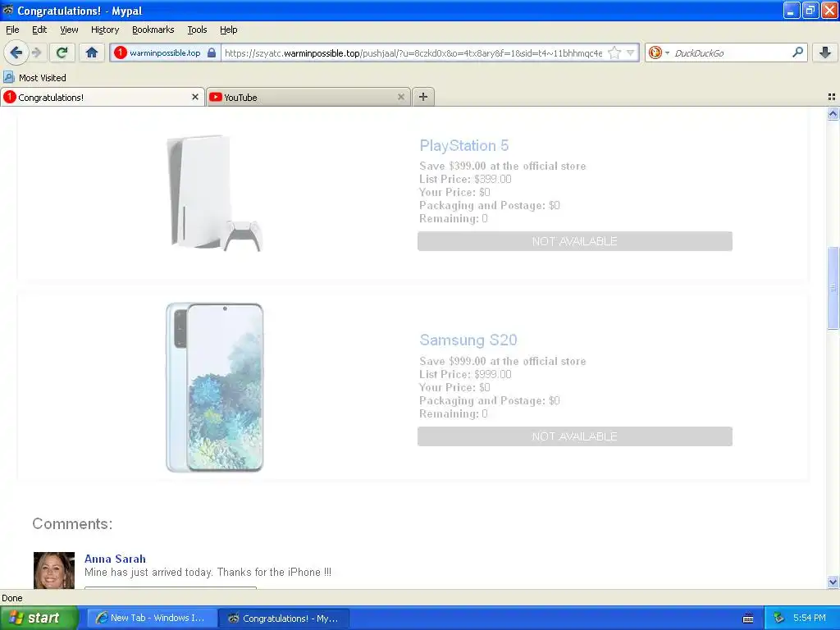
Task: Open the Downloads arrow button
Action: [x=825, y=52]
